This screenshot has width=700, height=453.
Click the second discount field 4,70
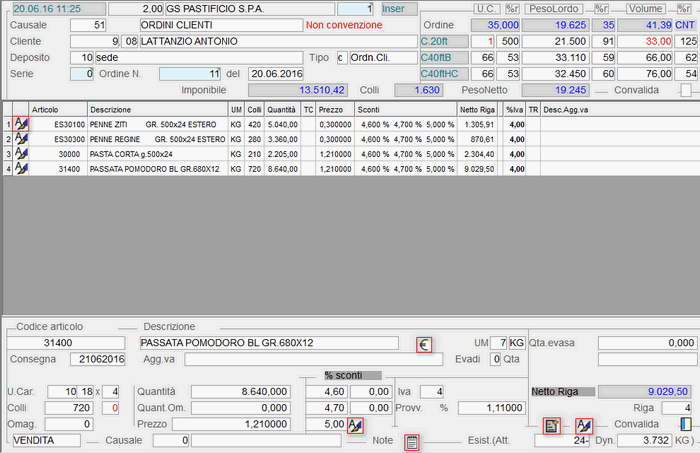326,408
